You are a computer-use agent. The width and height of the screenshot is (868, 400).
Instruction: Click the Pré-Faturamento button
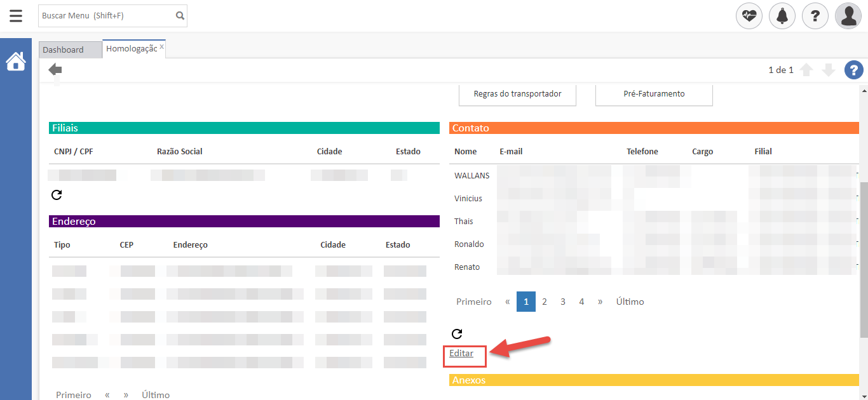coord(654,94)
